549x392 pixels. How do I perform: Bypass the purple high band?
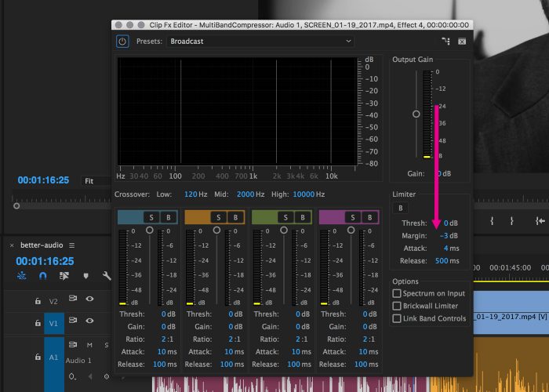click(x=369, y=216)
